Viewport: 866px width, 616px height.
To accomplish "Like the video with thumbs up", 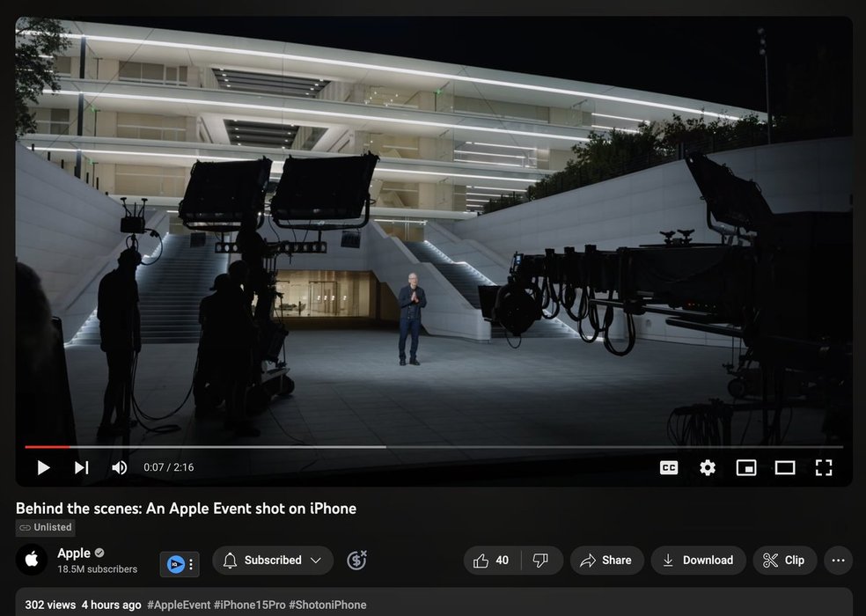I will click(491, 561).
